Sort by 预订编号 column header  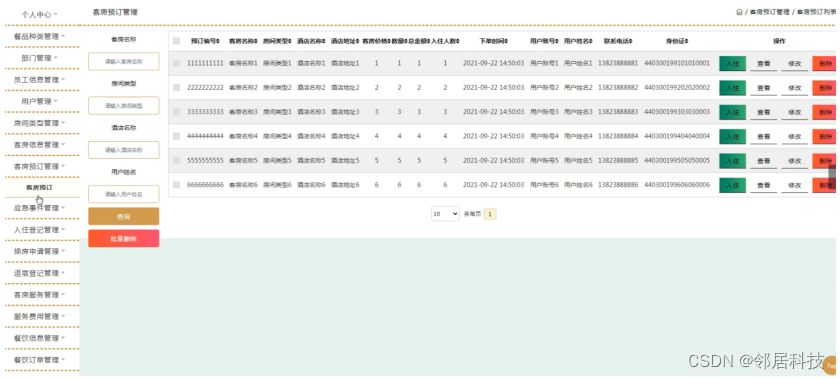tap(205, 41)
